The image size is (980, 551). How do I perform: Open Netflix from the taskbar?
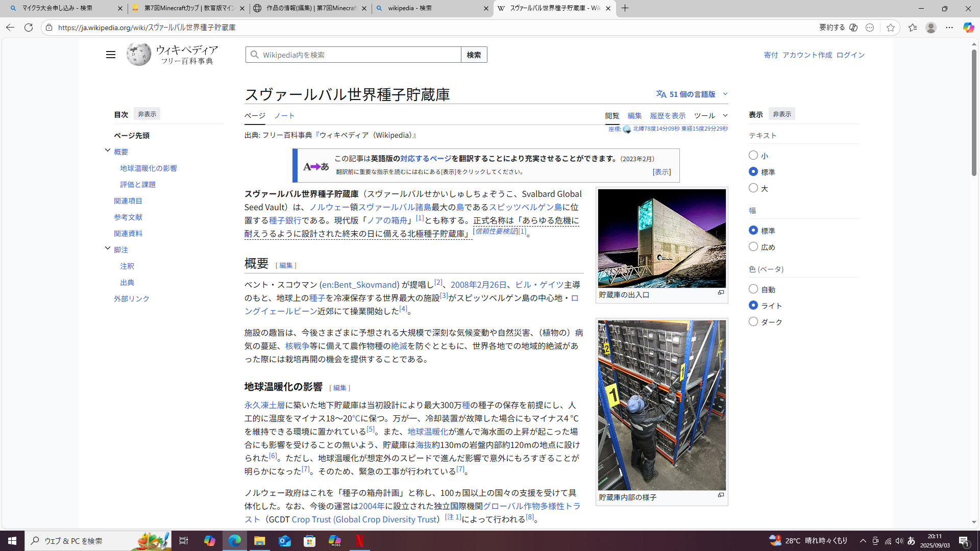[360, 541]
